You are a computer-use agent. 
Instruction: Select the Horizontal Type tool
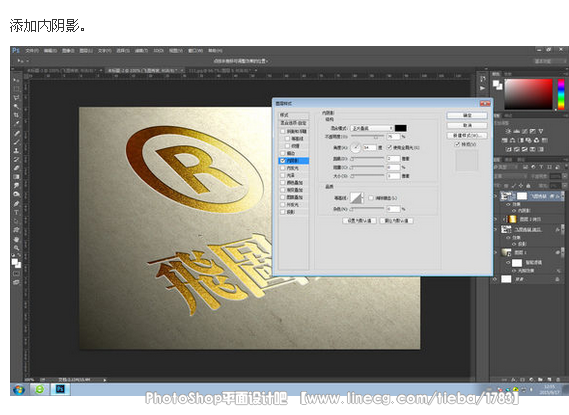pyautogui.click(x=16, y=212)
